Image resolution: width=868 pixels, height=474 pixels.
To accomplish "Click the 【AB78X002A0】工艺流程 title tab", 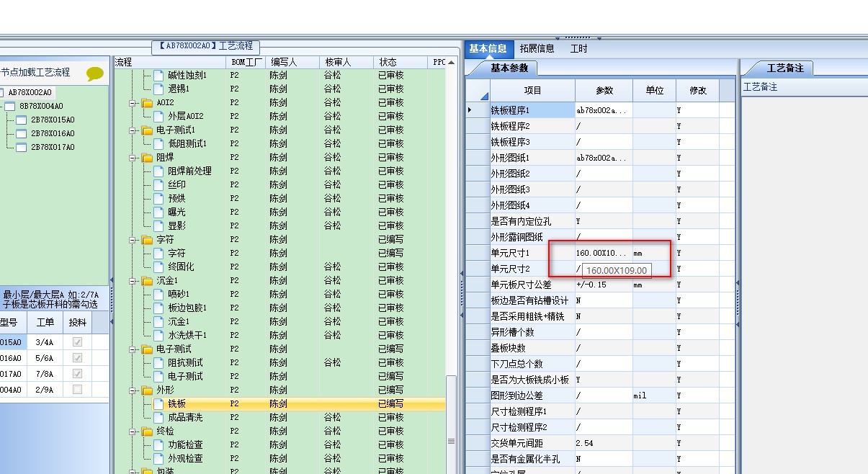I will (205, 46).
